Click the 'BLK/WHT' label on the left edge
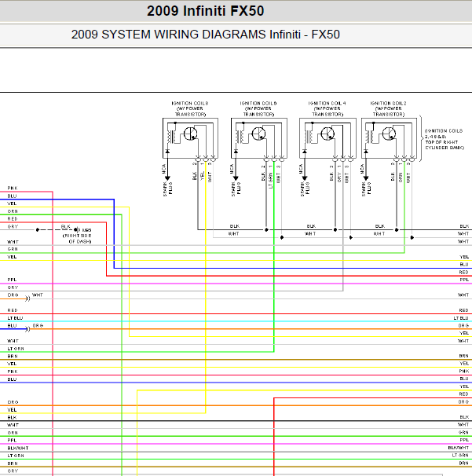This screenshot has height=476, width=472. (18, 448)
